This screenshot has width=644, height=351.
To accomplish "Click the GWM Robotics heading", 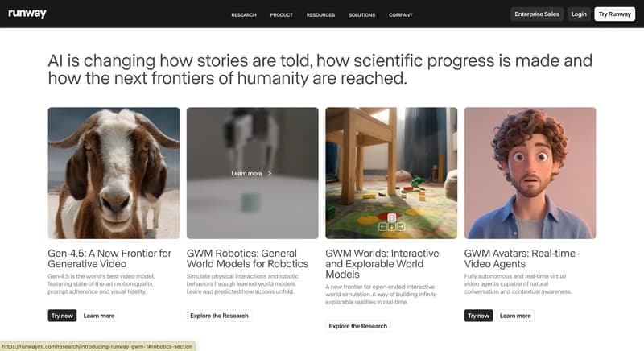I will pyautogui.click(x=247, y=258).
